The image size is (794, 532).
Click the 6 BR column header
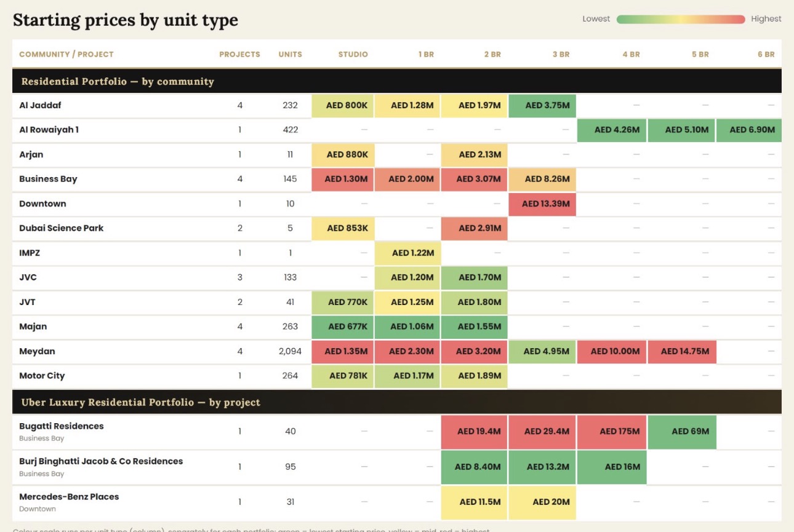tap(766, 54)
